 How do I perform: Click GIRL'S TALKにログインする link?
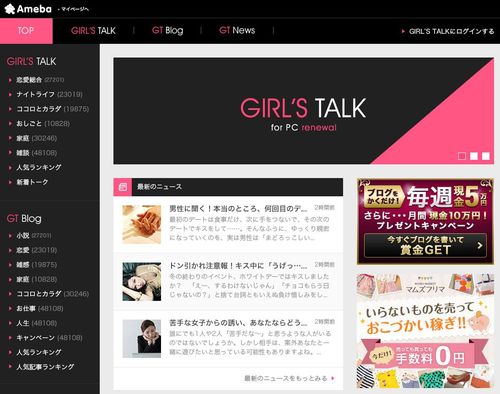[451, 31]
